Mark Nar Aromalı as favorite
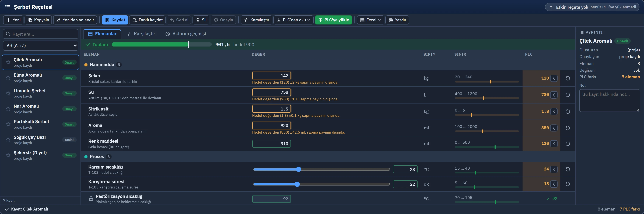This screenshot has width=644, height=214. point(8,109)
